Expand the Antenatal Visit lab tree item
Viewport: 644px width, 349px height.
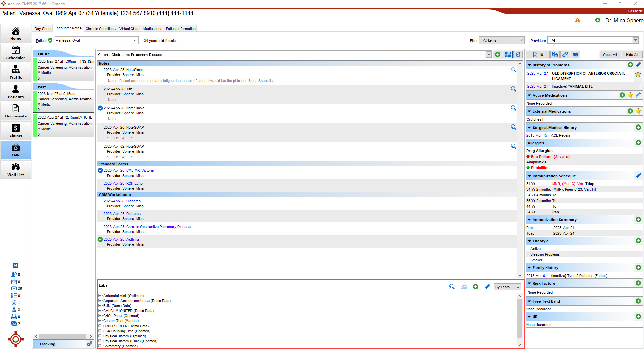pos(100,296)
